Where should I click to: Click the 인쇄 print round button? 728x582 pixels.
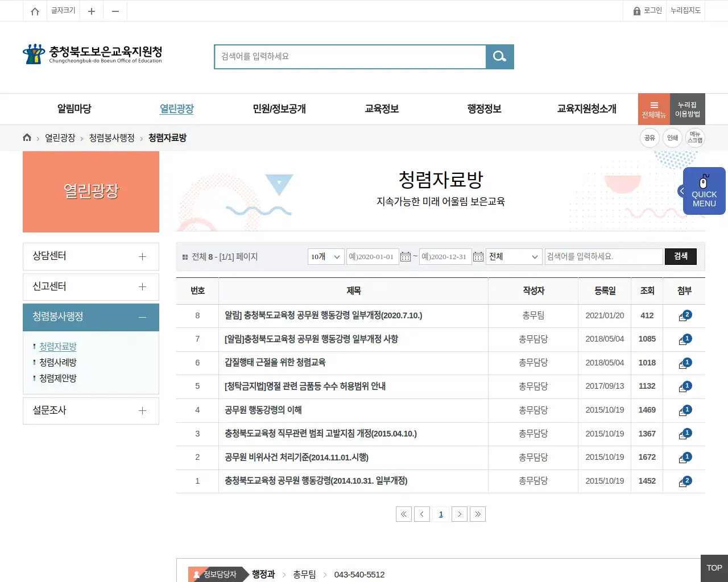click(x=672, y=138)
